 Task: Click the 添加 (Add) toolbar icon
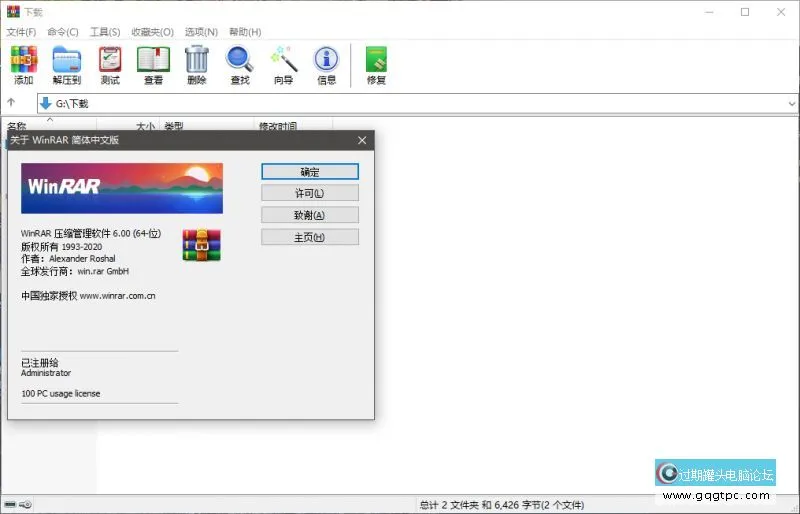pyautogui.click(x=23, y=62)
